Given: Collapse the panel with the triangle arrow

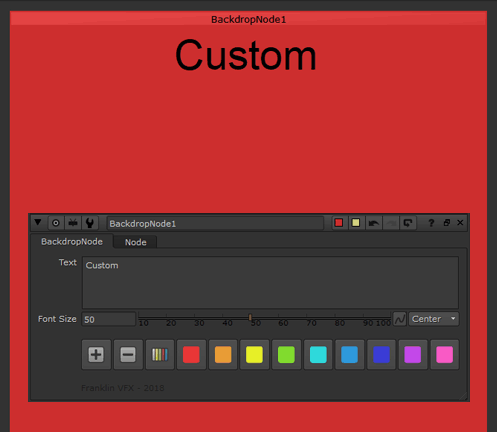Looking at the screenshot, I should (x=38, y=223).
